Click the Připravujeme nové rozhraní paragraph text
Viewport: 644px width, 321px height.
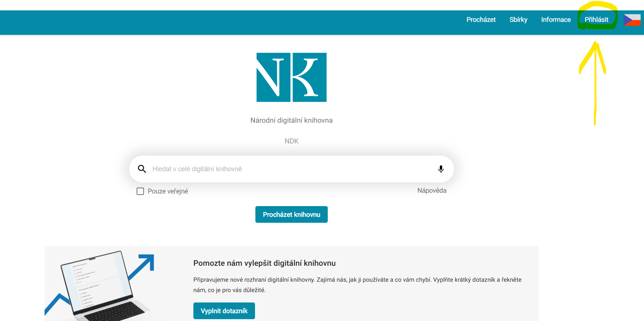[357, 285]
